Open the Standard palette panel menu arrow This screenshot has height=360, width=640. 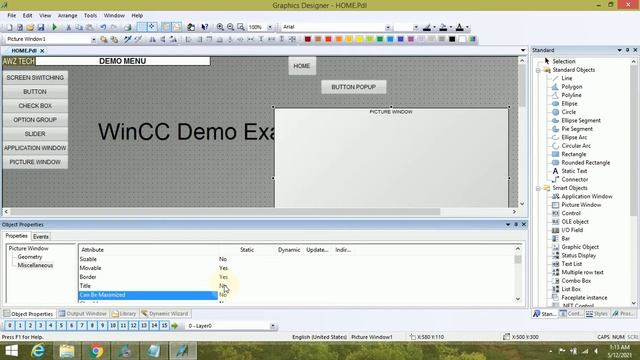[x=620, y=50]
